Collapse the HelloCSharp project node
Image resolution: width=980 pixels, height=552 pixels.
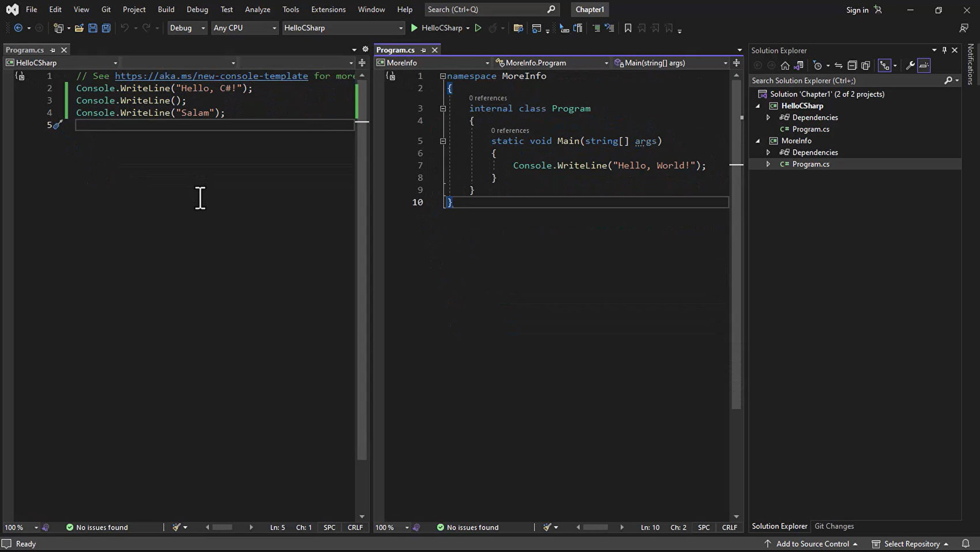(758, 106)
